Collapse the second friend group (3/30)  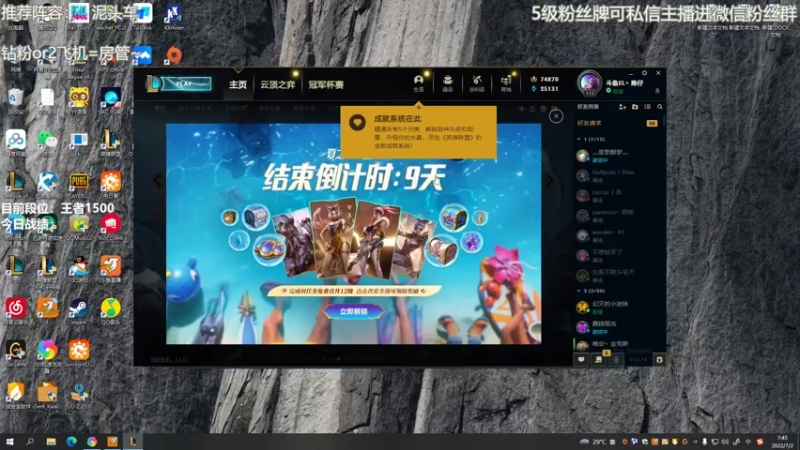591,291
